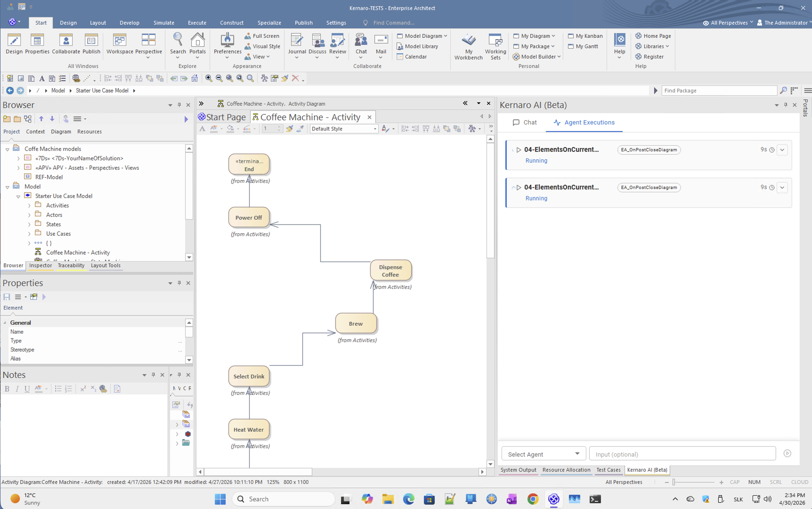Image resolution: width=812 pixels, height=509 pixels.
Task: Open the Design window from the ribbon
Action: tap(14, 44)
